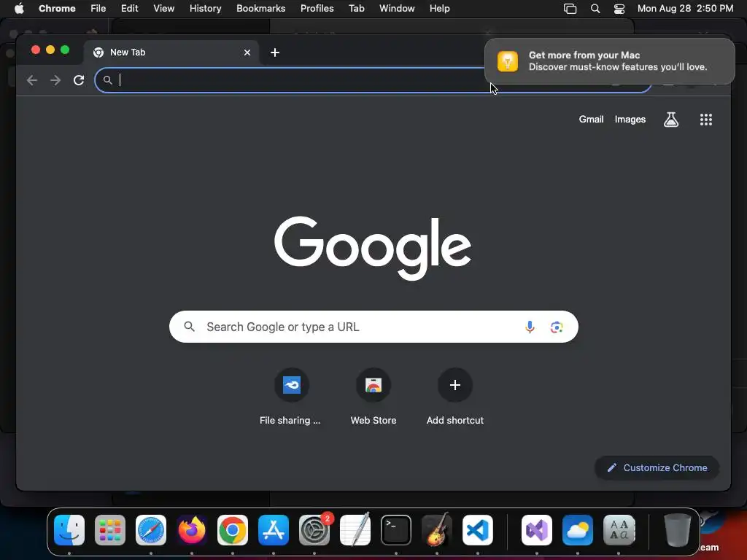Open the Gmail link
This screenshot has height=560, width=747.
coord(591,119)
